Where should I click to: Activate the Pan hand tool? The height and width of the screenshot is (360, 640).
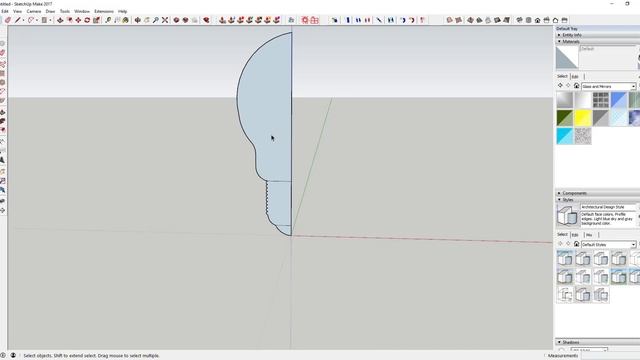pyautogui.click(x=147, y=20)
